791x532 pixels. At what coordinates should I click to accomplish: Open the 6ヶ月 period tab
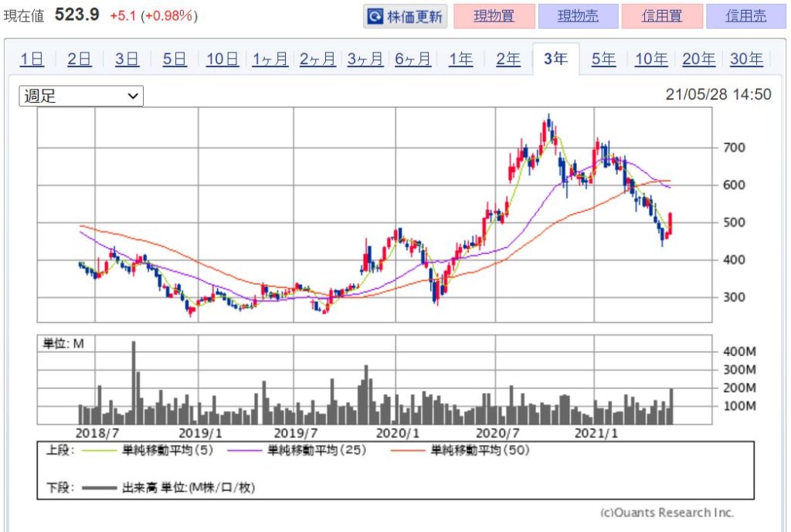[413, 59]
